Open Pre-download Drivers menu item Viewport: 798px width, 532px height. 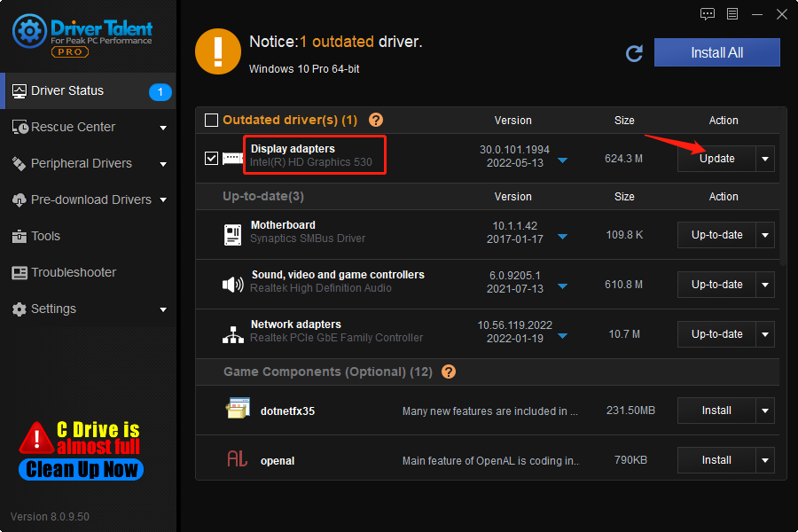88,200
